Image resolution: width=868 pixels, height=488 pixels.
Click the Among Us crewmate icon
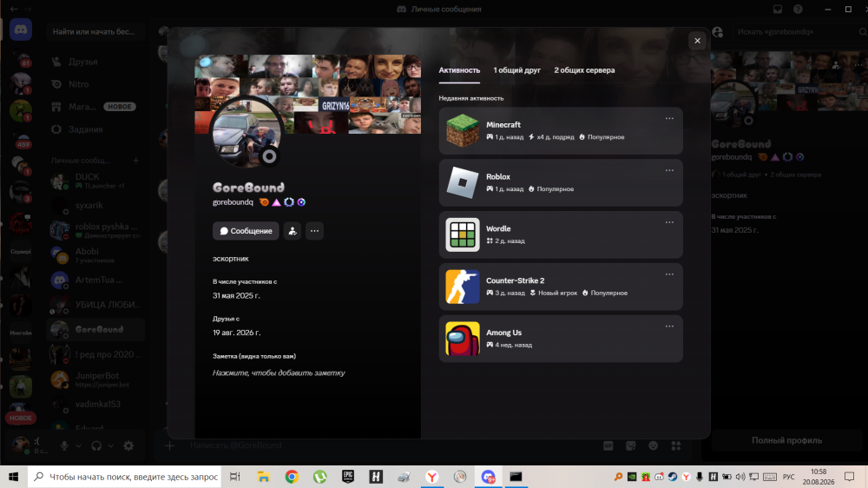[463, 339]
